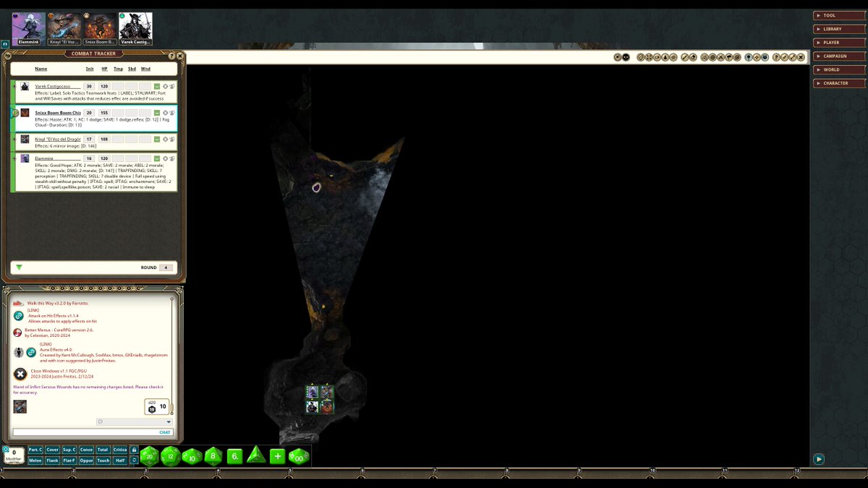Click the lock icon beside modifier buttons
Screen dimensions: 868x488
134,450
